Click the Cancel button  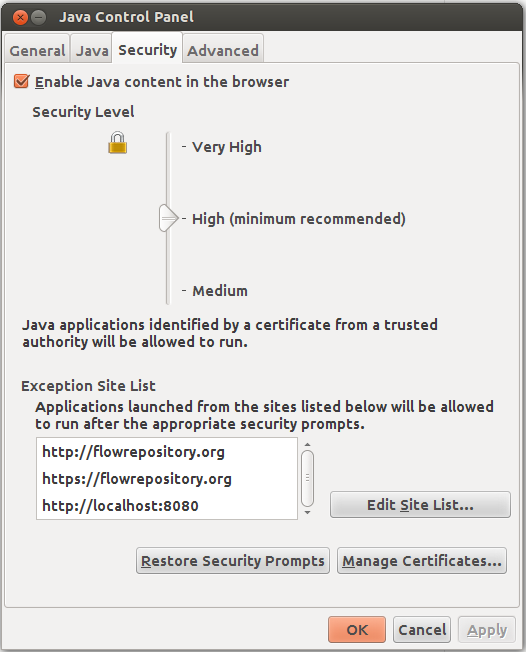click(x=422, y=630)
